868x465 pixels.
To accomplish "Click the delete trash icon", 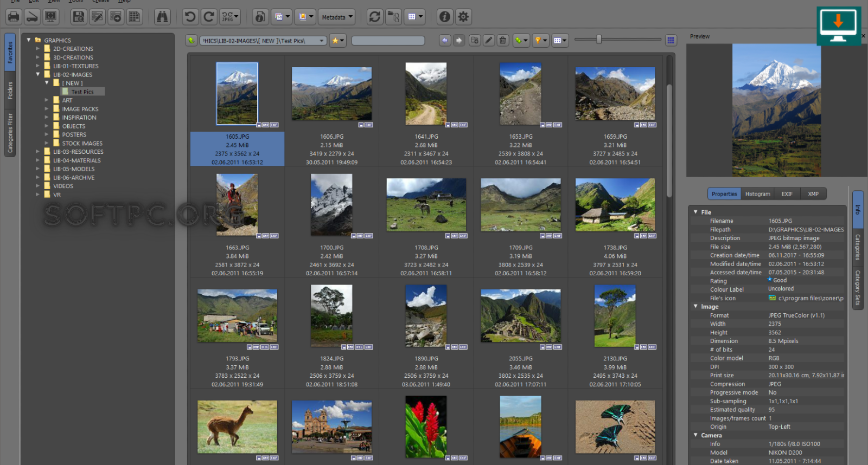I will (x=503, y=41).
